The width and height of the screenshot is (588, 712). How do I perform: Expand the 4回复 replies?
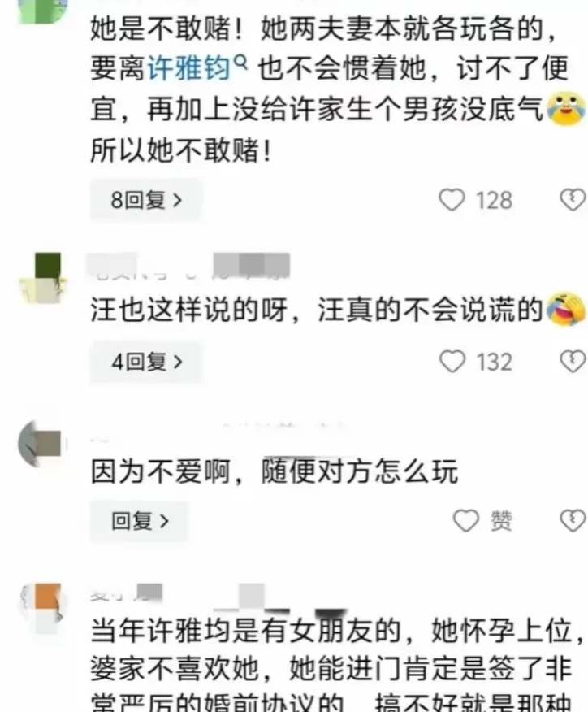pos(145,362)
